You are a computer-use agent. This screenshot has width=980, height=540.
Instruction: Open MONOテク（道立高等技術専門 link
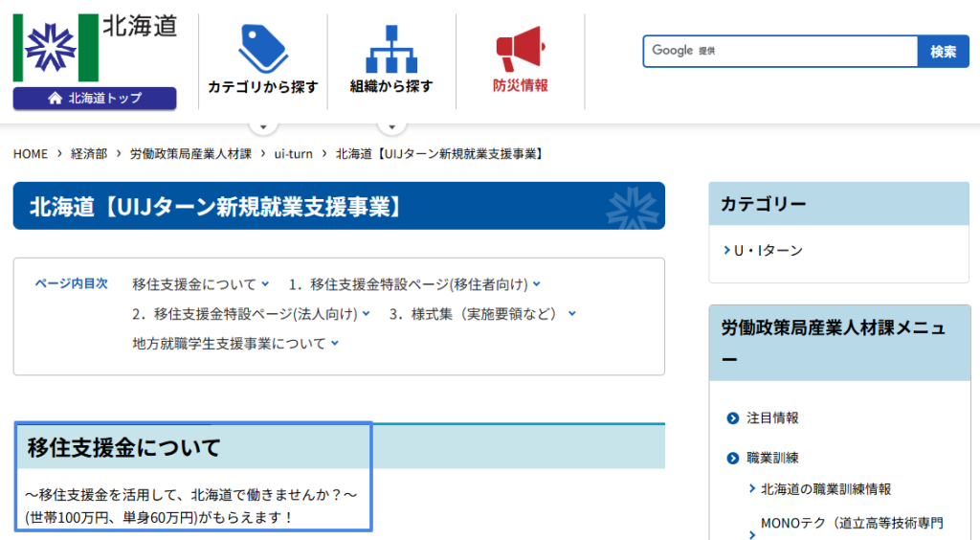tap(852, 523)
